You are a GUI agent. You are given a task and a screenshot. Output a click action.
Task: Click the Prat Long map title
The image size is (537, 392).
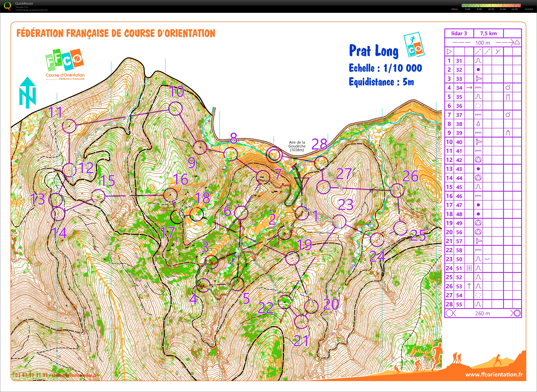click(374, 51)
